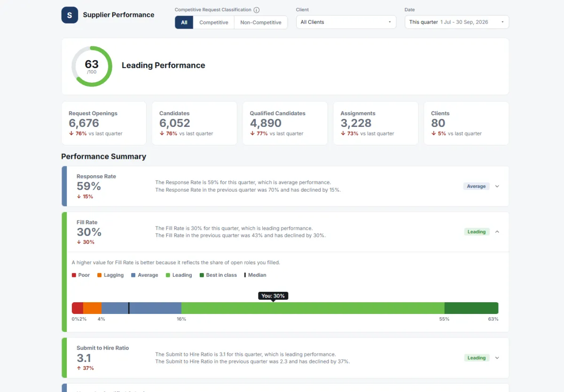This screenshot has height=392, width=564.
Task: Click the "You: 30%" marker tooltip
Action: (273, 296)
